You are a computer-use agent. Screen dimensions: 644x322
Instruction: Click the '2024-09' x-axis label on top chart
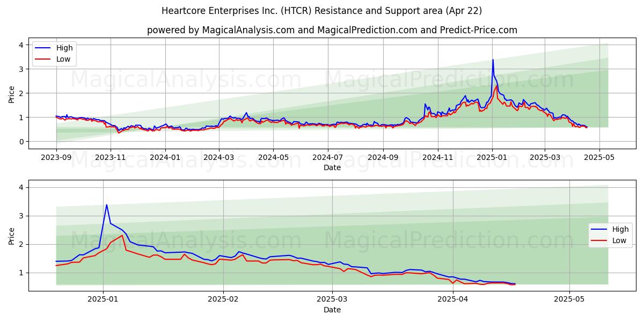coord(383,158)
